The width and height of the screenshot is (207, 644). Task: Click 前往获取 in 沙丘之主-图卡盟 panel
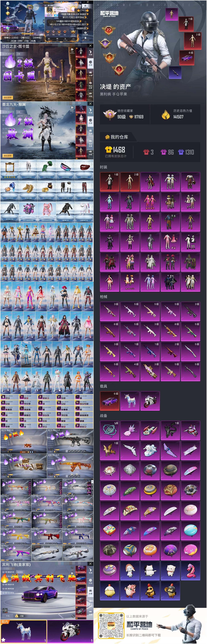point(8,97)
